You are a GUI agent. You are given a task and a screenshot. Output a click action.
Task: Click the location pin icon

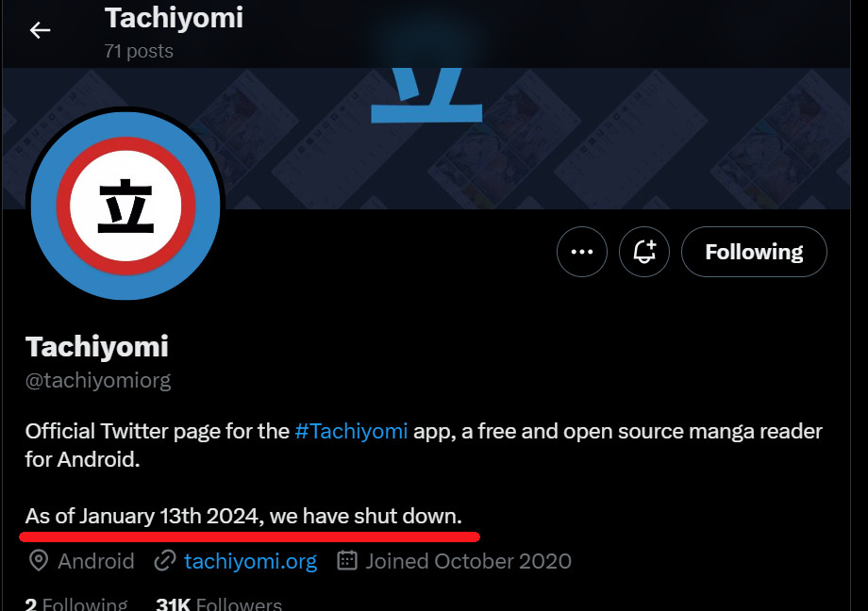pyautogui.click(x=39, y=562)
